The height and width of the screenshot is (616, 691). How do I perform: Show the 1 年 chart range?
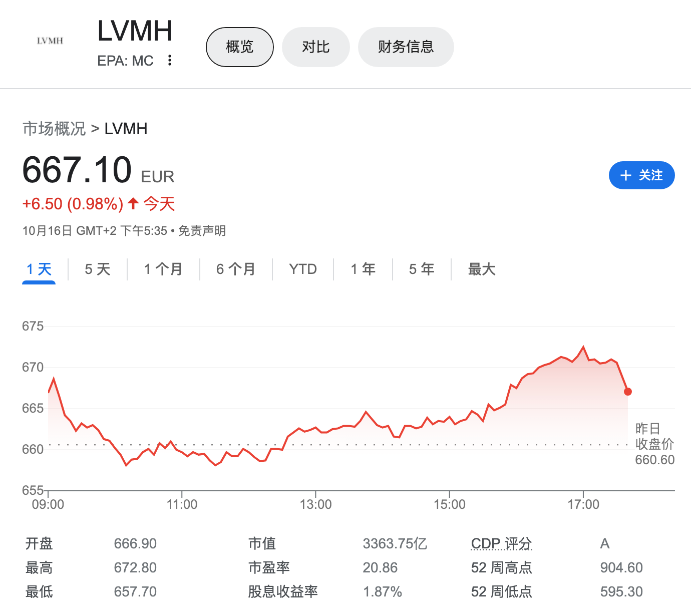click(363, 269)
